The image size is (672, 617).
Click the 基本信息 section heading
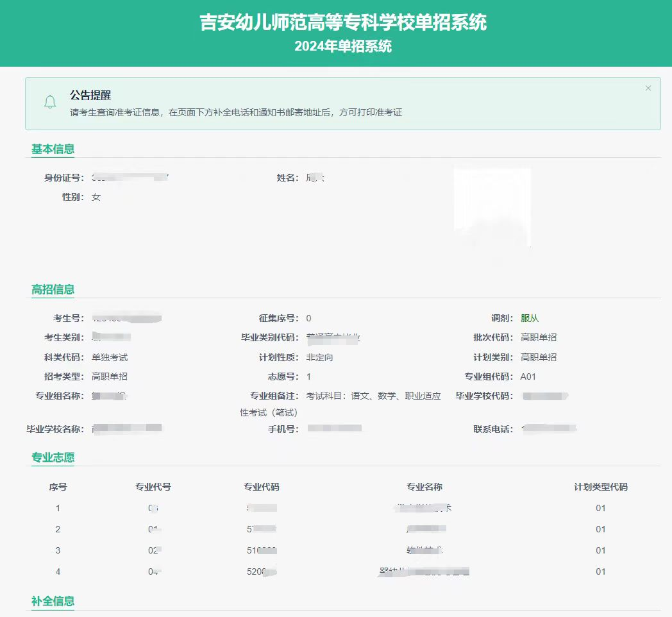[53, 149]
